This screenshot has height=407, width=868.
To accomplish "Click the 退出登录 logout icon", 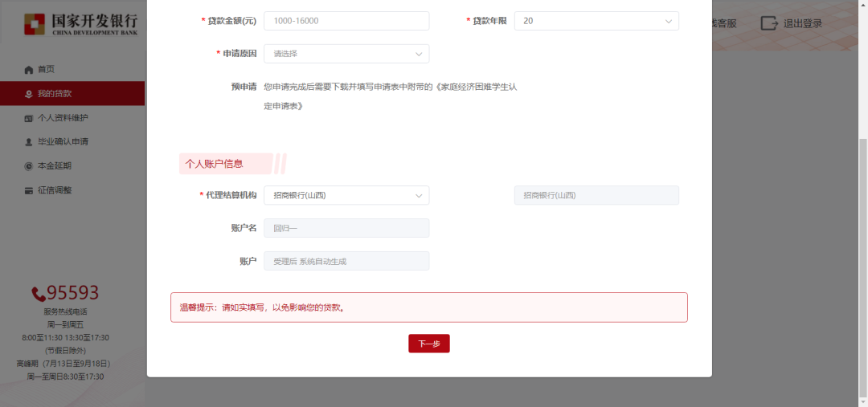I will click(769, 23).
